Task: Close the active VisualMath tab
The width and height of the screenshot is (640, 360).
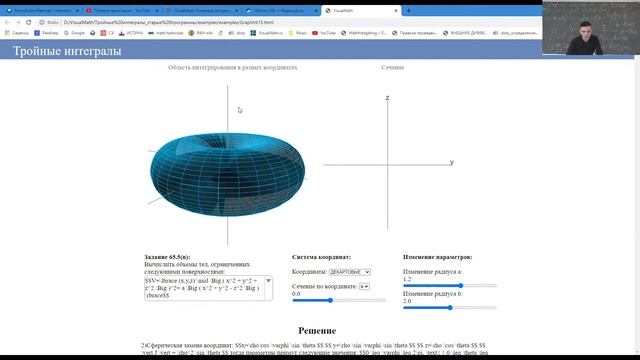Action: tap(396, 11)
